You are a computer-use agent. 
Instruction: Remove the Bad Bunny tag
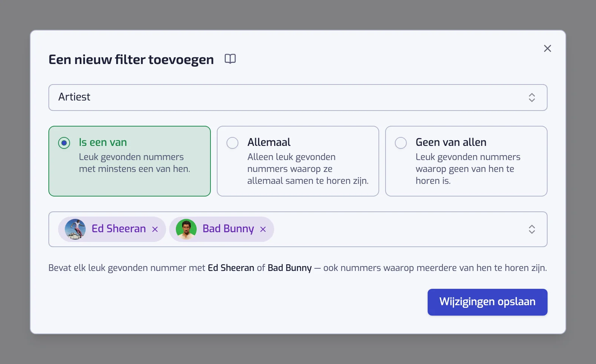[263, 229]
